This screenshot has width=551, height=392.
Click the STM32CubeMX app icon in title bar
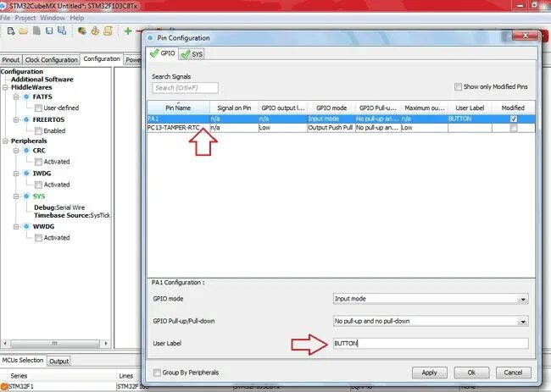[x=3, y=6]
